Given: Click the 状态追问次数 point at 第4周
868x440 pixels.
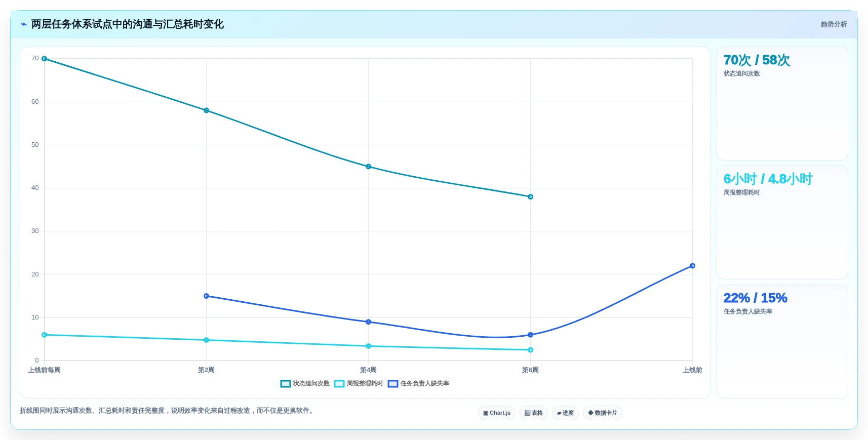Looking at the screenshot, I should 368,167.
